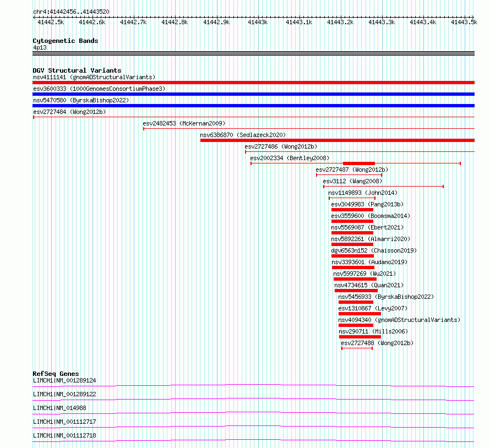This screenshot has height=448, width=490.
Task: Click the thick red nsv6386870 bar
Action: coord(337,140)
